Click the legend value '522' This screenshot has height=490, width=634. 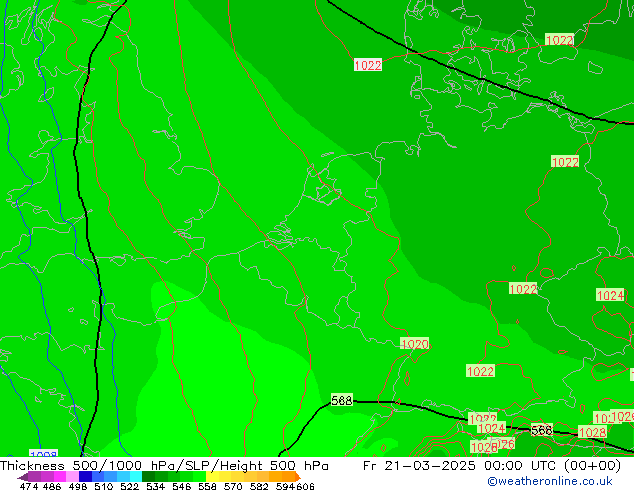pos(129,486)
